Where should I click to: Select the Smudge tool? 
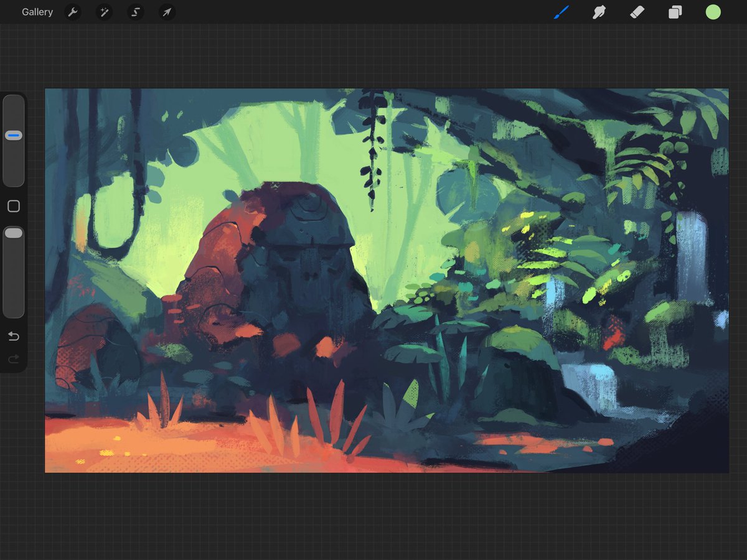pos(599,12)
